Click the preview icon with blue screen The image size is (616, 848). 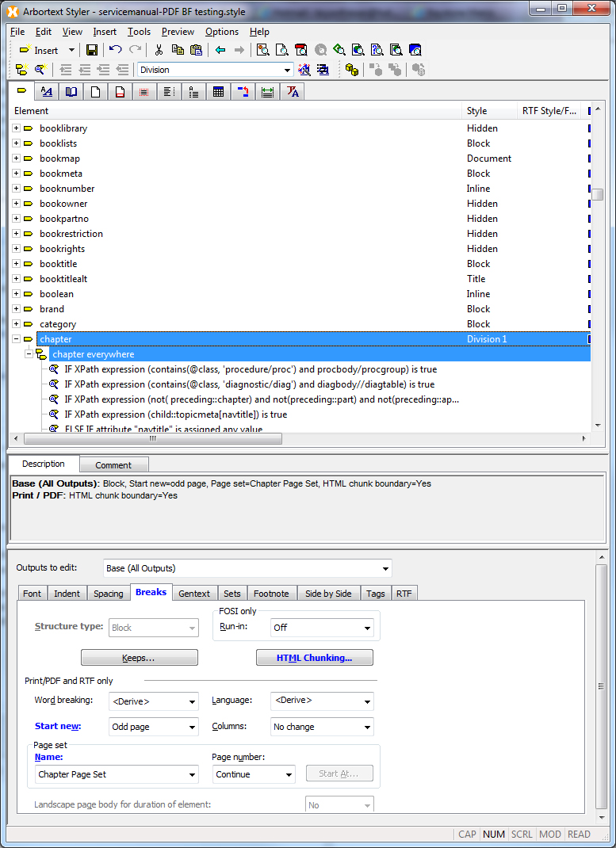click(x=415, y=50)
